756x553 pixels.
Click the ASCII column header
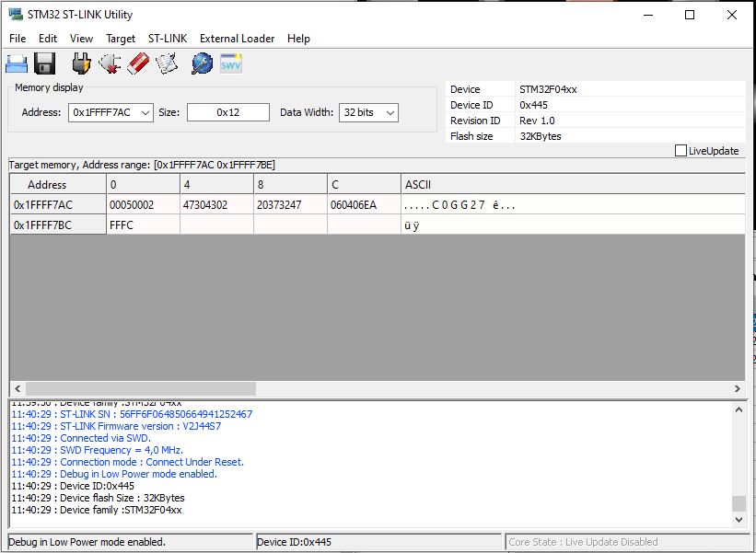[574, 185]
